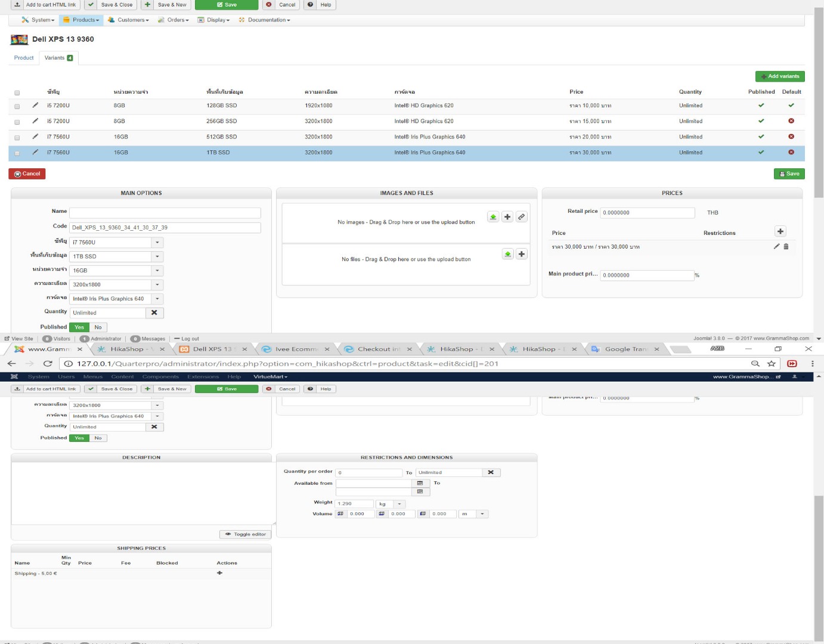Click the red extension icon beside the bookmark star
The height and width of the screenshot is (644, 824).
792,363
